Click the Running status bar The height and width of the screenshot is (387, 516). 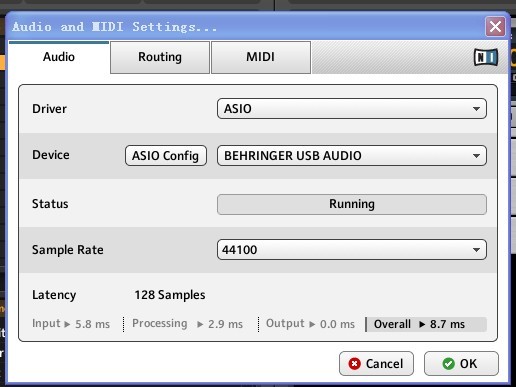coord(352,204)
